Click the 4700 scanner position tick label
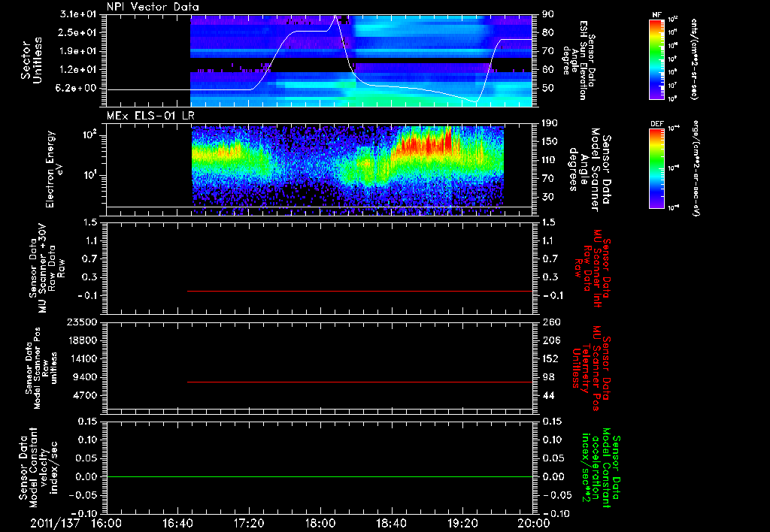Viewport: 770px width, 532px height. pyautogui.click(x=85, y=395)
